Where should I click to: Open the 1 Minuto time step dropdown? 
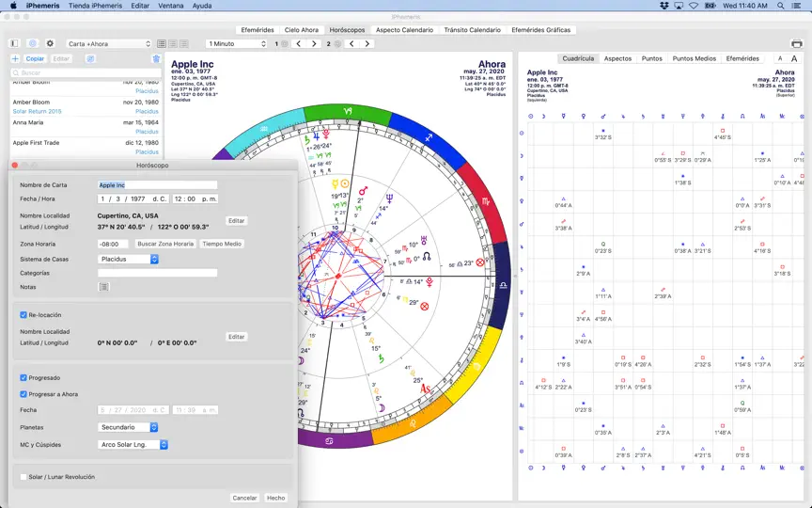point(237,44)
